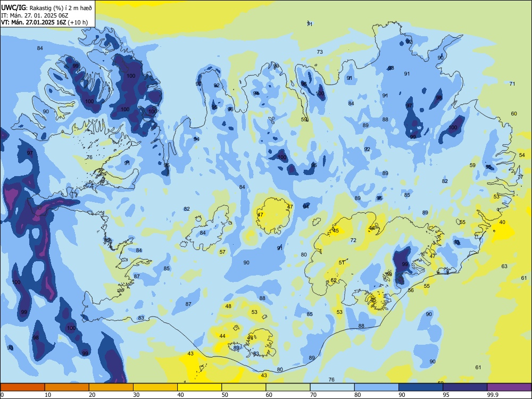Pick the pale blue 70–80 legend swatch
The image size is (532, 399).
coord(332,387)
